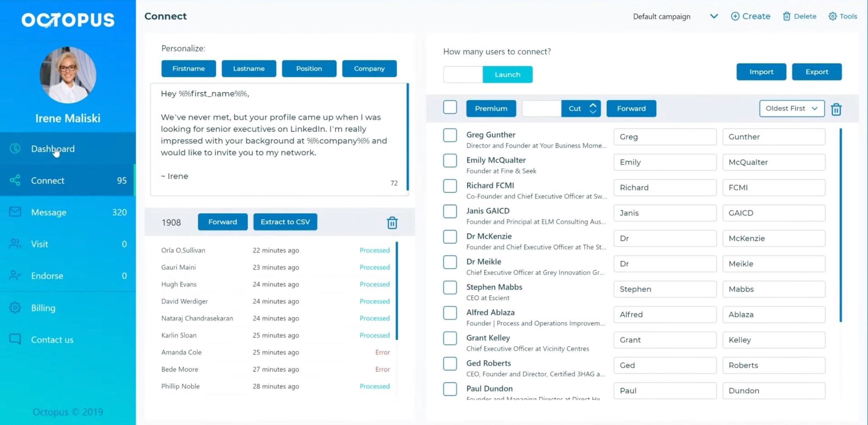The height and width of the screenshot is (425, 868).
Task: Click the processed queue scrollbar
Action: [x=397, y=291]
